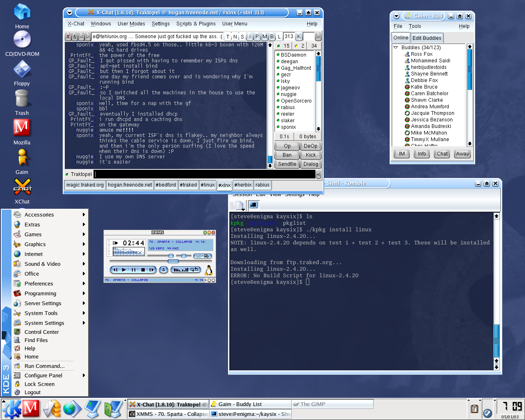Open User Modes menu in X-Chat
Screen dimensions: 525x420
tap(131, 24)
